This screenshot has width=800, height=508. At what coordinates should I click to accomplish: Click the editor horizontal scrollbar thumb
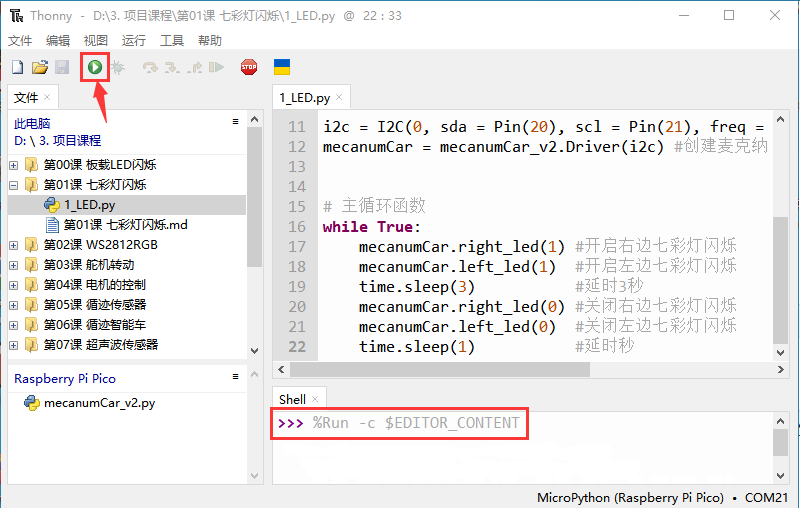[x=440, y=369]
